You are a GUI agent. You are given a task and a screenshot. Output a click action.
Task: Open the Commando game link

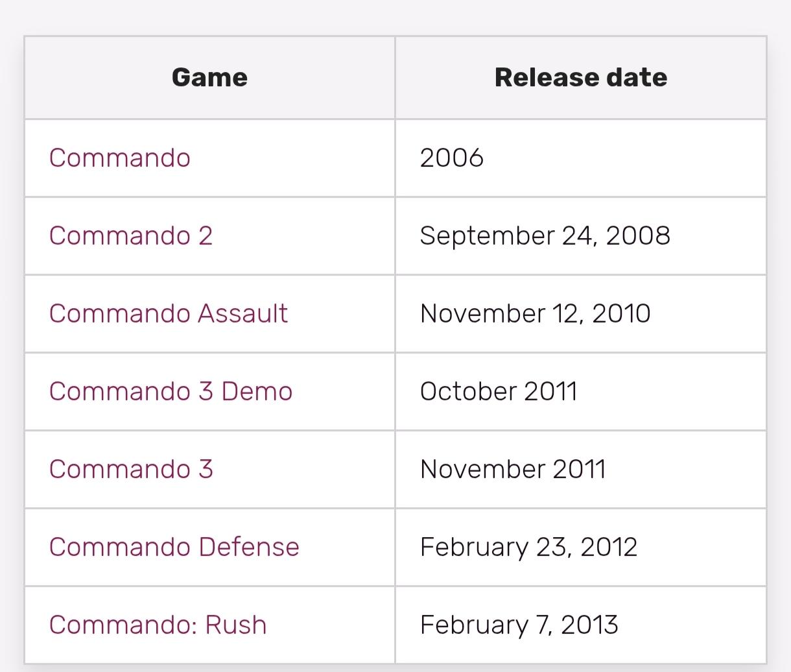pyautogui.click(x=119, y=158)
